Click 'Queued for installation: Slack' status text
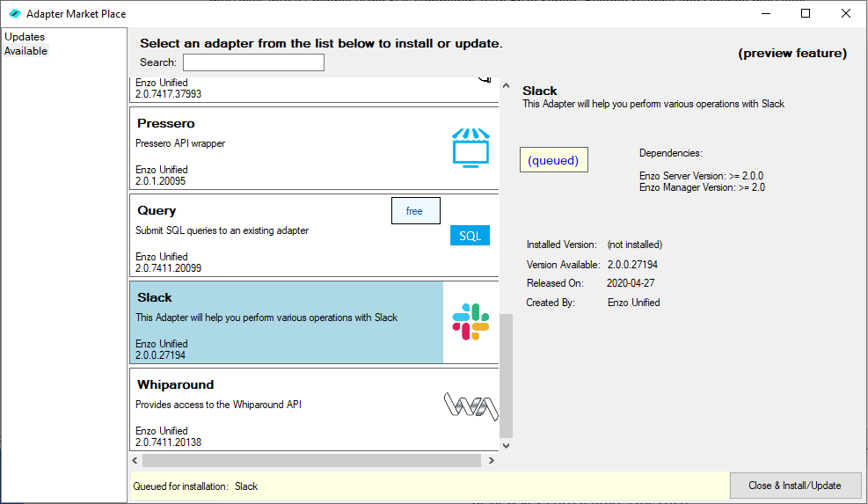The width and height of the screenshot is (868, 504). pyautogui.click(x=195, y=486)
